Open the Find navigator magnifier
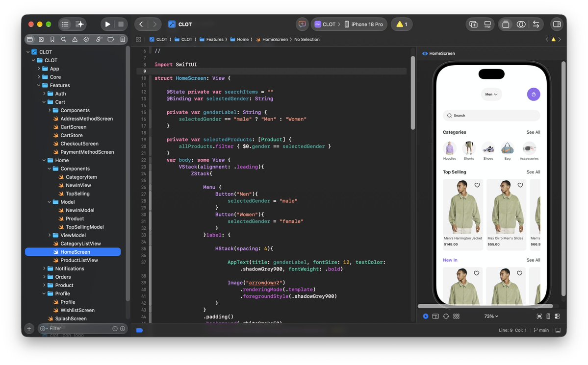Viewport: 588px width, 365px height. 64,39
